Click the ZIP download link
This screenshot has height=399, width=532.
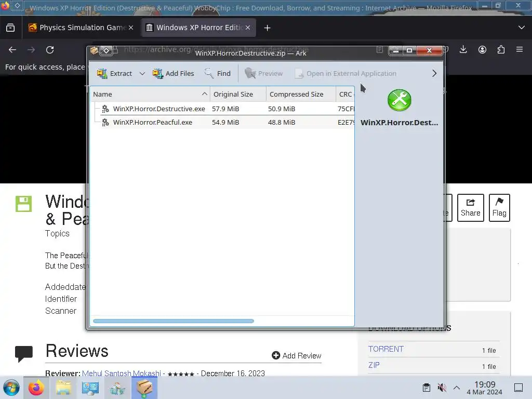(x=374, y=365)
